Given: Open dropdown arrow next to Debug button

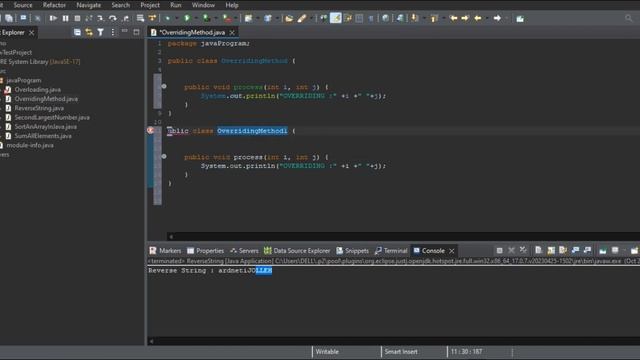Looking at the screenshot, I should tap(176, 18).
